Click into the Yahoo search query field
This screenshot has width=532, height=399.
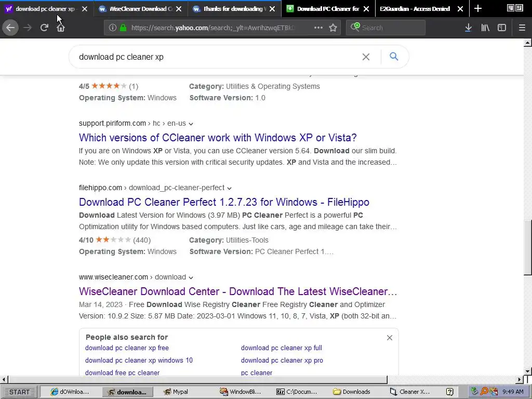point(217,57)
